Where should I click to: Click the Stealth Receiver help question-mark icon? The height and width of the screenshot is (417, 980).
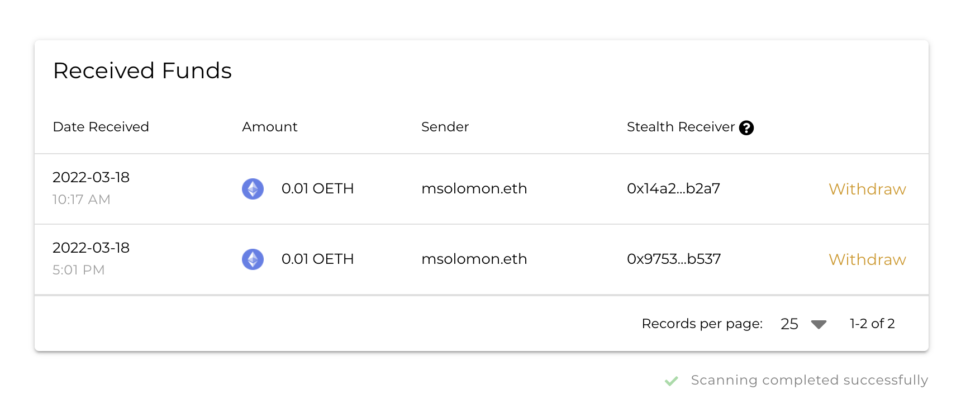click(x=746, y=128)
